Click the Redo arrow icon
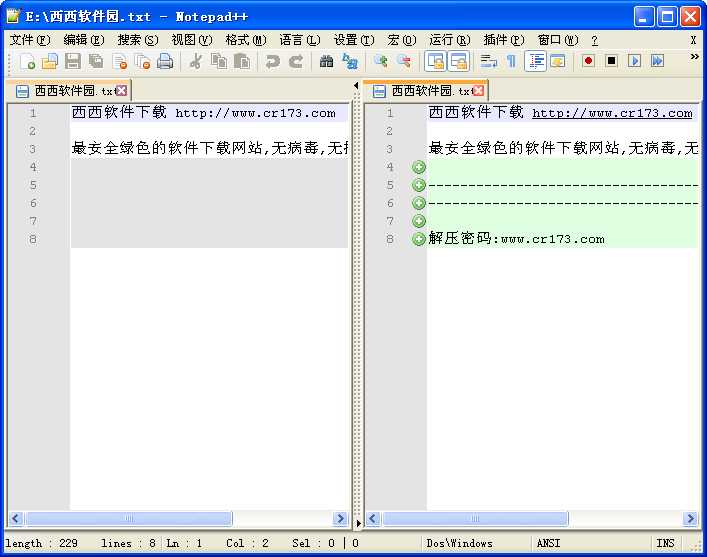This screenshot has height=557, width=707. pos(296,61)
